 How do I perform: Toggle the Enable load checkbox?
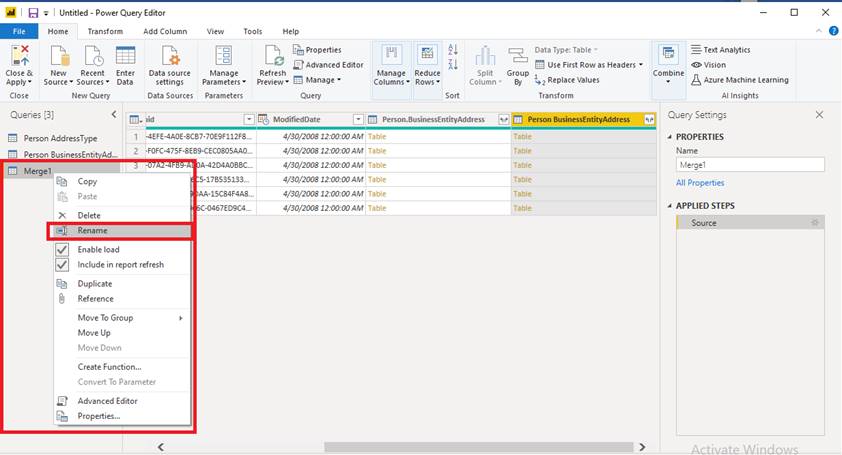[x=62, y=249]
